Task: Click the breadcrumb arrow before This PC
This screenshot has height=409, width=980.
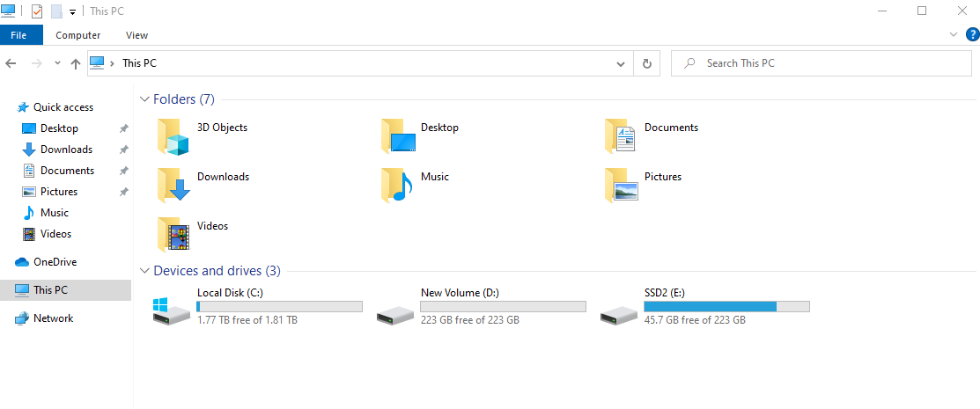Action: coord(112,63)
